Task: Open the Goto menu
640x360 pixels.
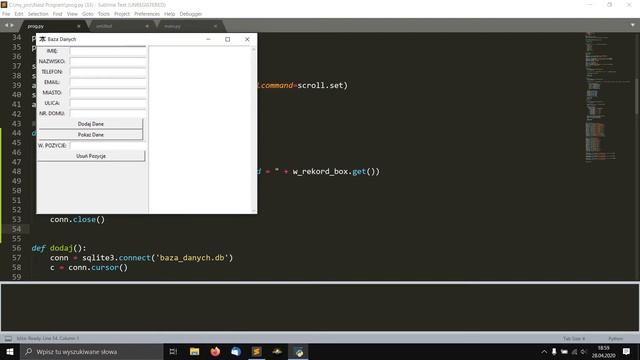Action: (88, 14)
